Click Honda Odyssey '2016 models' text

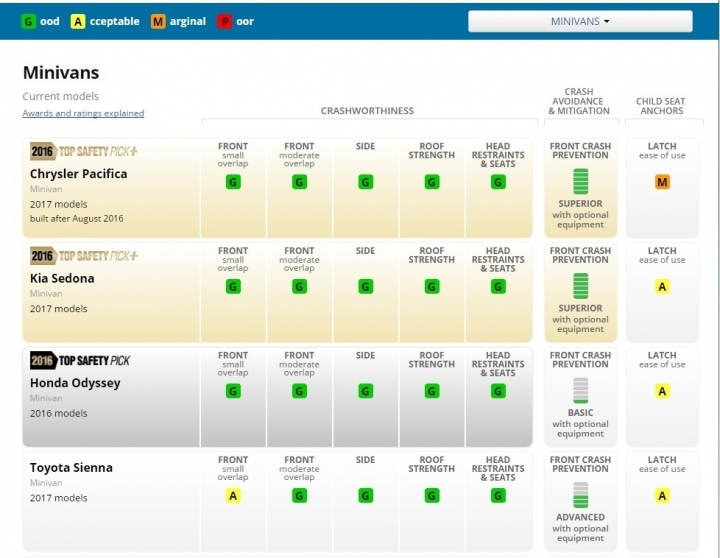click(x=58, y=413)
